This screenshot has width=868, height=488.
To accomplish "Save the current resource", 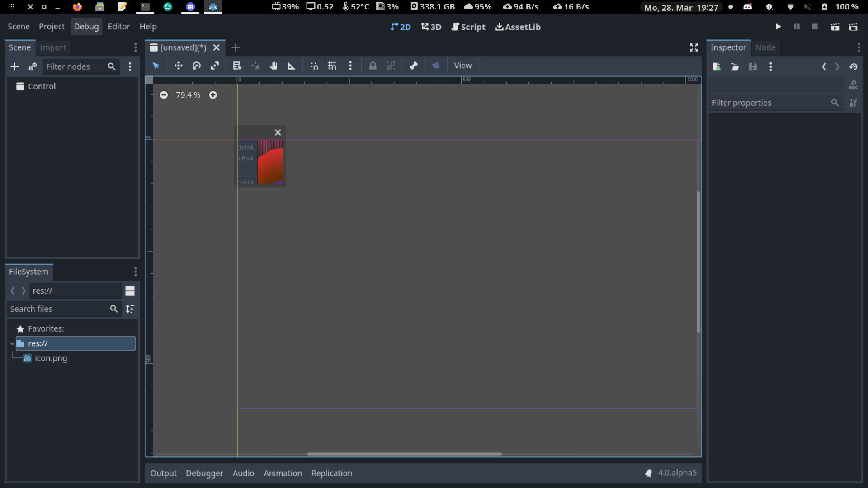I will click(752, 67).
